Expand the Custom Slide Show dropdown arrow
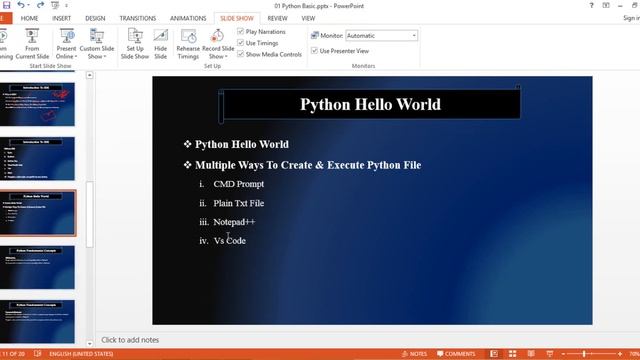 [x=105, y=57]
